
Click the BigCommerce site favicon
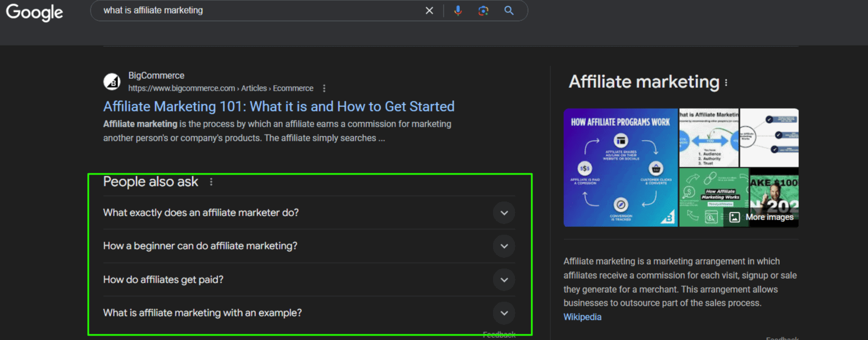(x=112, y=82)
